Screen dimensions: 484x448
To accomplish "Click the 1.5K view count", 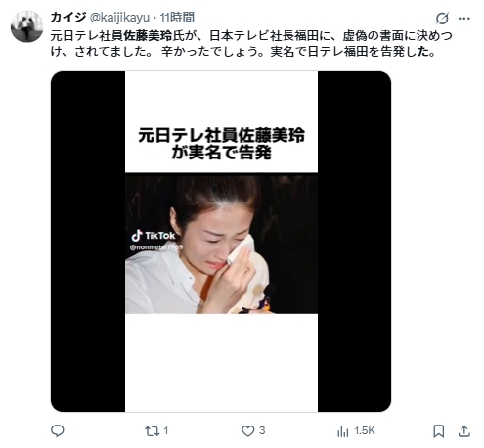I will 365,431.
